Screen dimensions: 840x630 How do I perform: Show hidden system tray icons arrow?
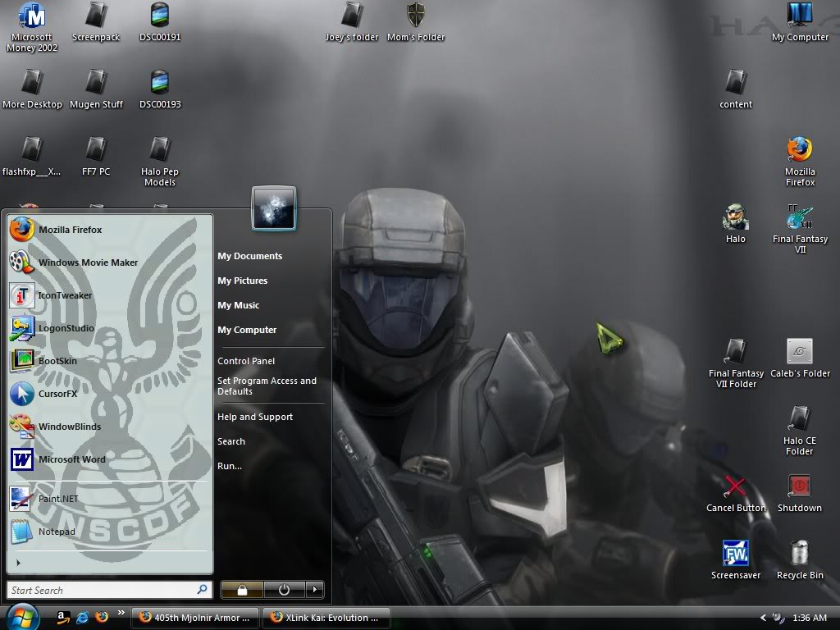764,618
